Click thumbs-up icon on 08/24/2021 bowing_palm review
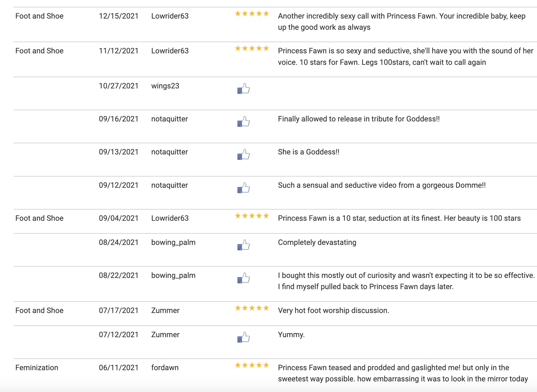The width and height of the screenshot is (537, 392). click(x=243, y=245)
